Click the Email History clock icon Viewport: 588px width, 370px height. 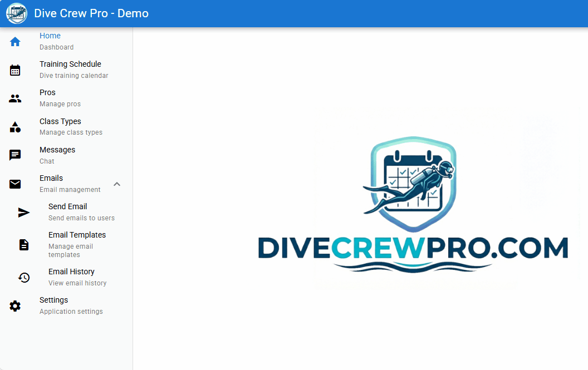(x=23, y=278)
